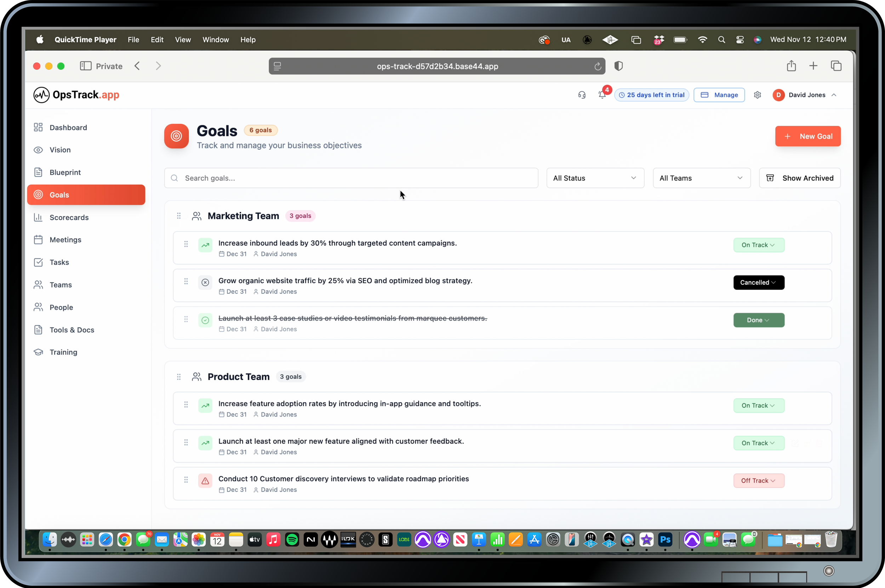Open the Cancelled status dropdown
This screenshot has width=885, height=588.
pos(758,282)
